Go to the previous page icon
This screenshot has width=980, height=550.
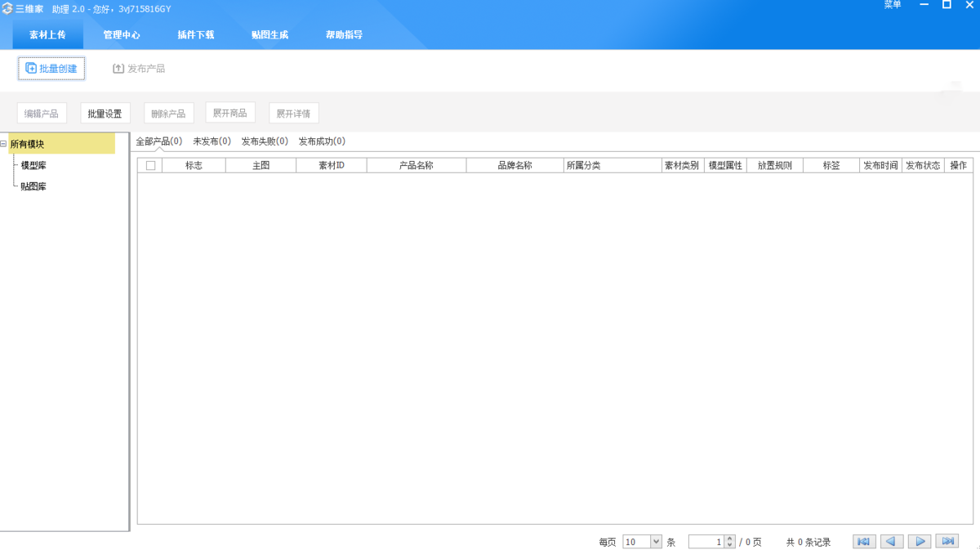point(891,541)
